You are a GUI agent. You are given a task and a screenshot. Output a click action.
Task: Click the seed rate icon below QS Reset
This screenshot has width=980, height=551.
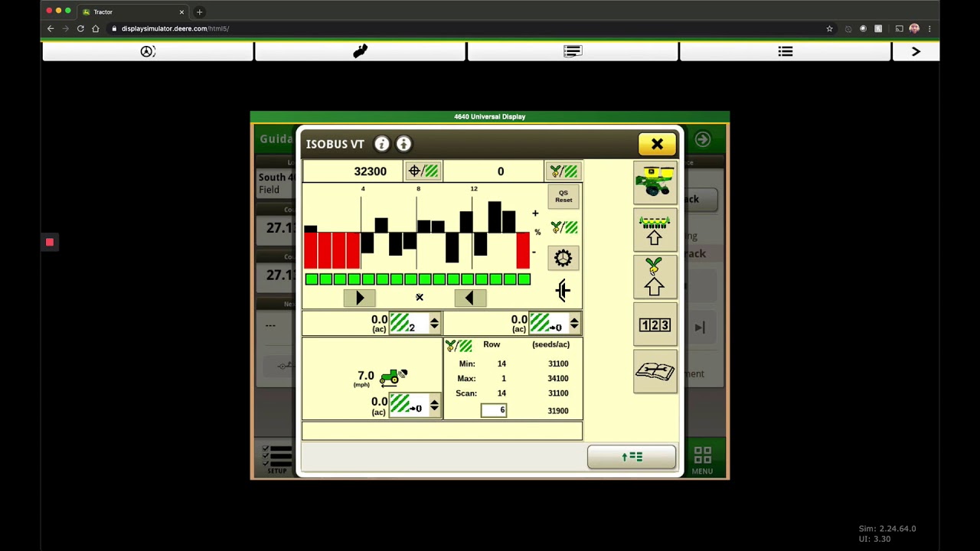(x=563, y=227)
